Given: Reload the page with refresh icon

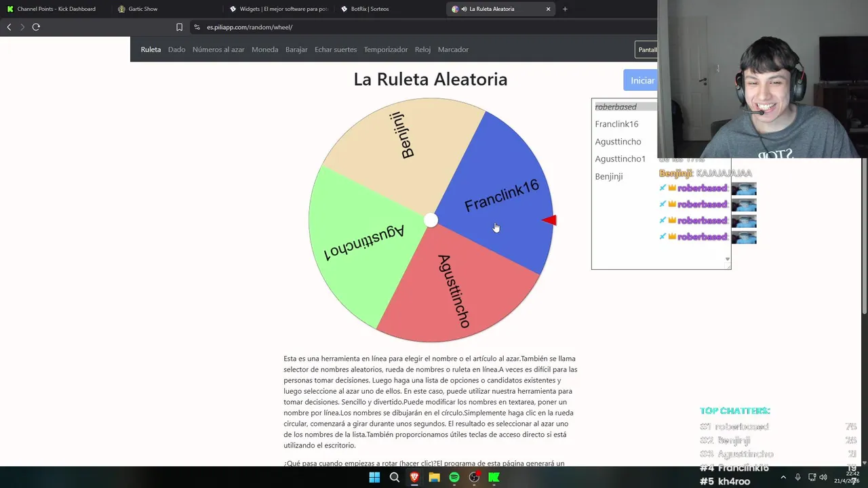Looking at the screenshot, I should pyautogui.click(x=36, y=27).
